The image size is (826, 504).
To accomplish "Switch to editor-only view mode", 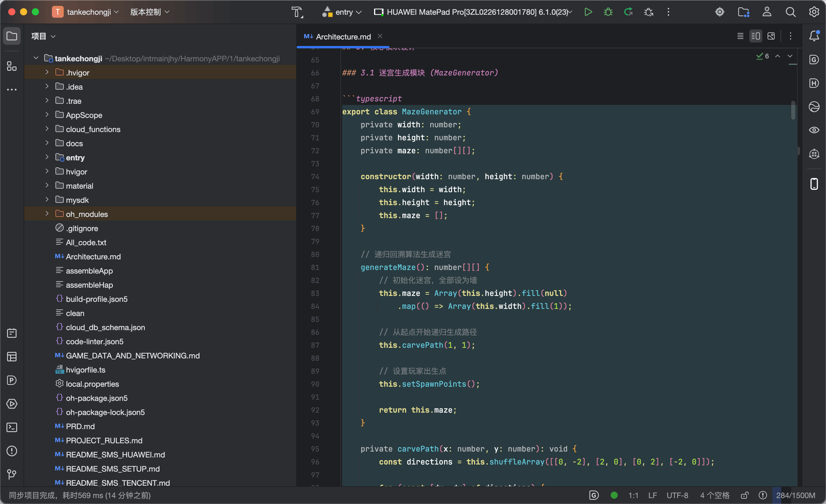I will tap(740, 36).
